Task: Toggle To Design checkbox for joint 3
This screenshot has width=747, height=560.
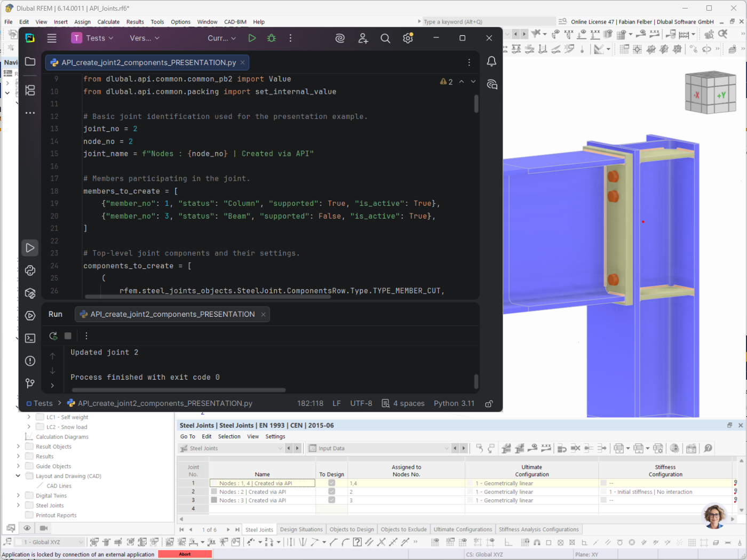Action: pos(331,500)
